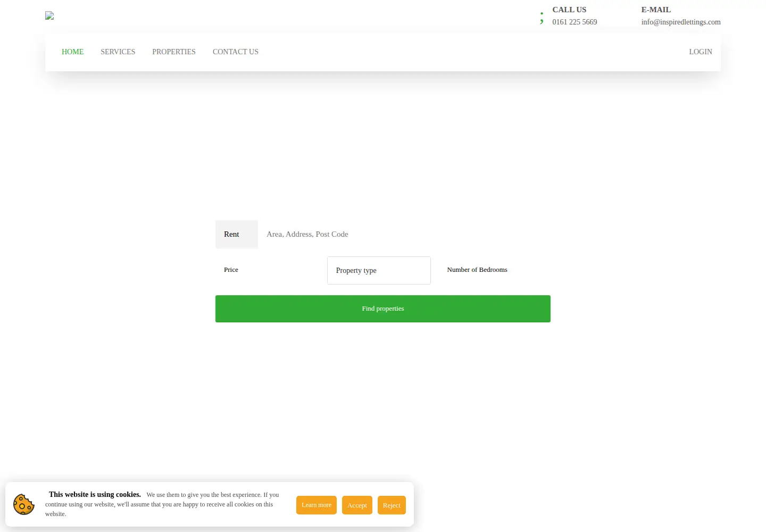Open the Rent dropdown
The image size is (766, 532).
237,234
